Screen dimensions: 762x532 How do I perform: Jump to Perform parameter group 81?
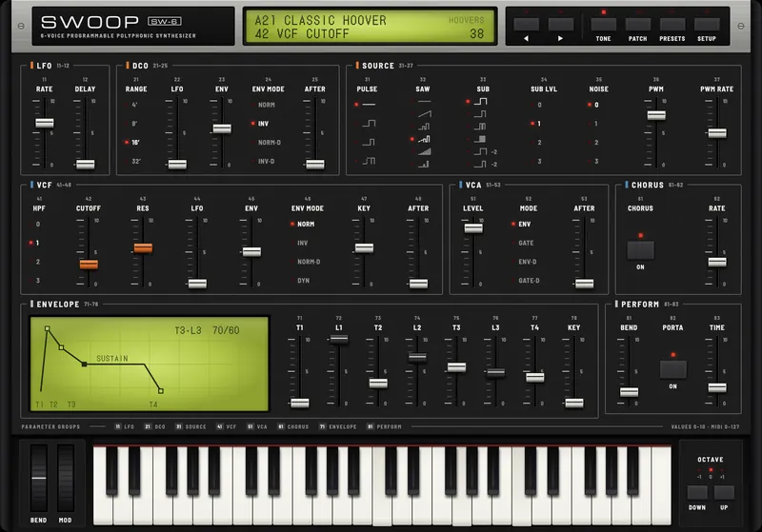click(x=385, y=426)
